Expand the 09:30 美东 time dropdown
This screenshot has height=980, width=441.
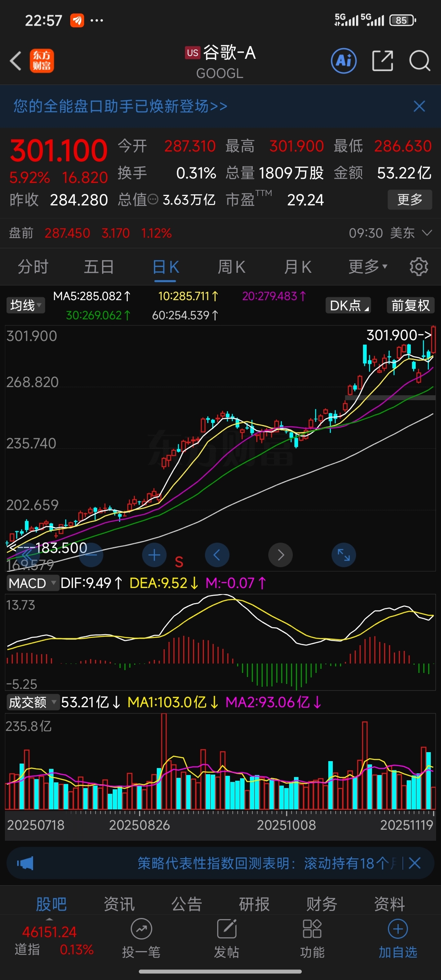tap(390, 233)
